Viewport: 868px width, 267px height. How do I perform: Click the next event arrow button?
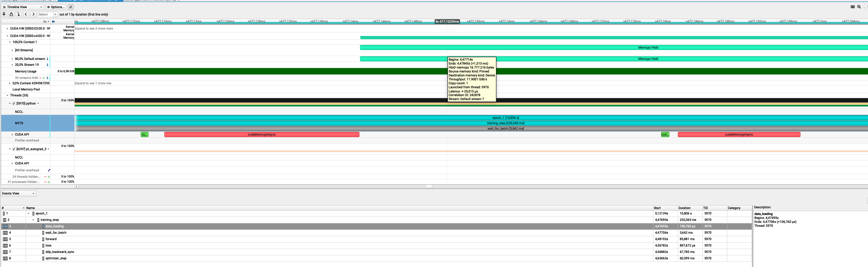(x=33, y=14)
